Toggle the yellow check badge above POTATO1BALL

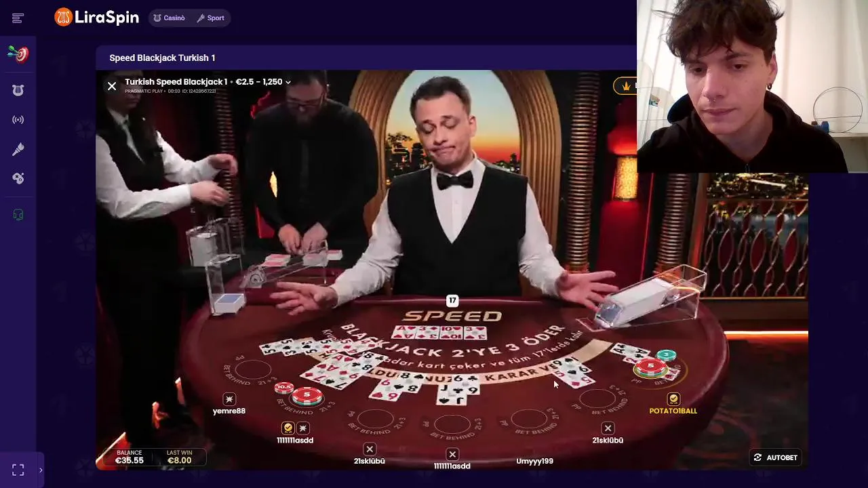coord(673,399)
